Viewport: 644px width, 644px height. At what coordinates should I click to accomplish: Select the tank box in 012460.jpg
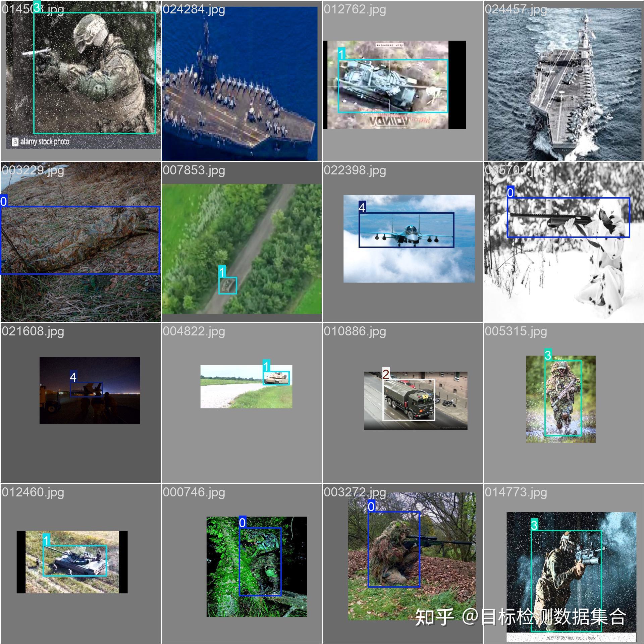tap(75, 560)
